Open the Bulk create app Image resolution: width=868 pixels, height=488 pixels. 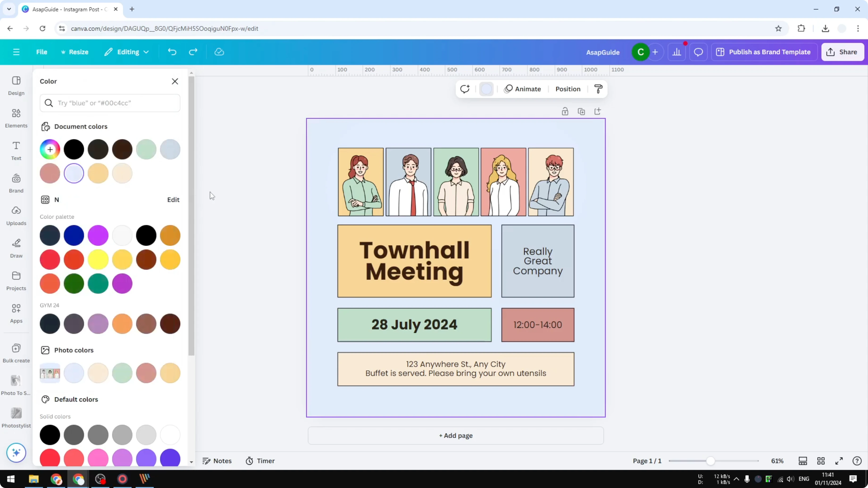(16, 353)
